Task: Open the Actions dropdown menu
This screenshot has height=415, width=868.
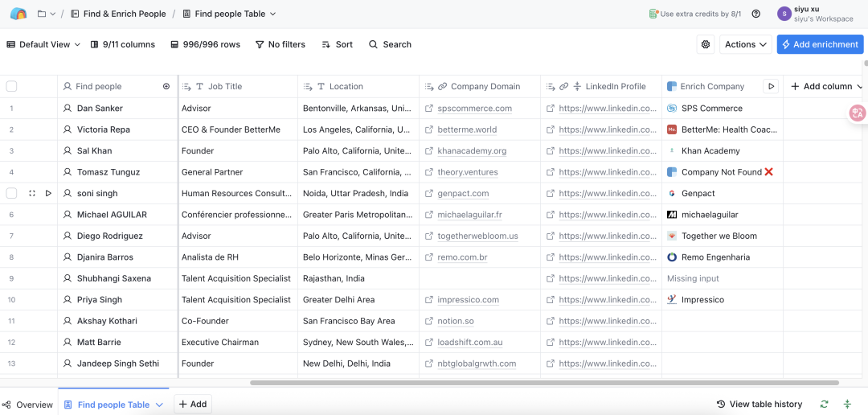Action: (745, 45)
